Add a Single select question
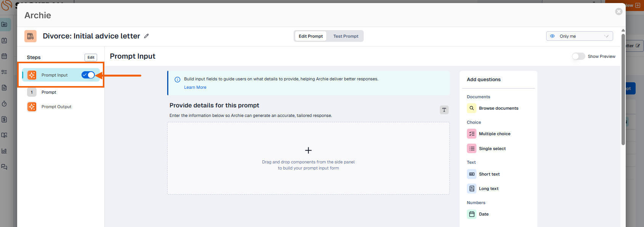The width and height of the screenshot is (644, 227). 492,149
